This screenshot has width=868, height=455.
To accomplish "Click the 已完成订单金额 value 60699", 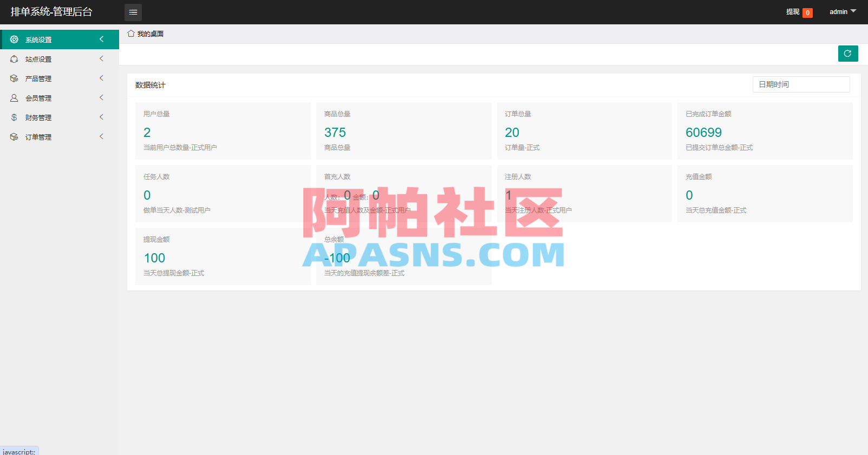I will click(x=703, y=133).
